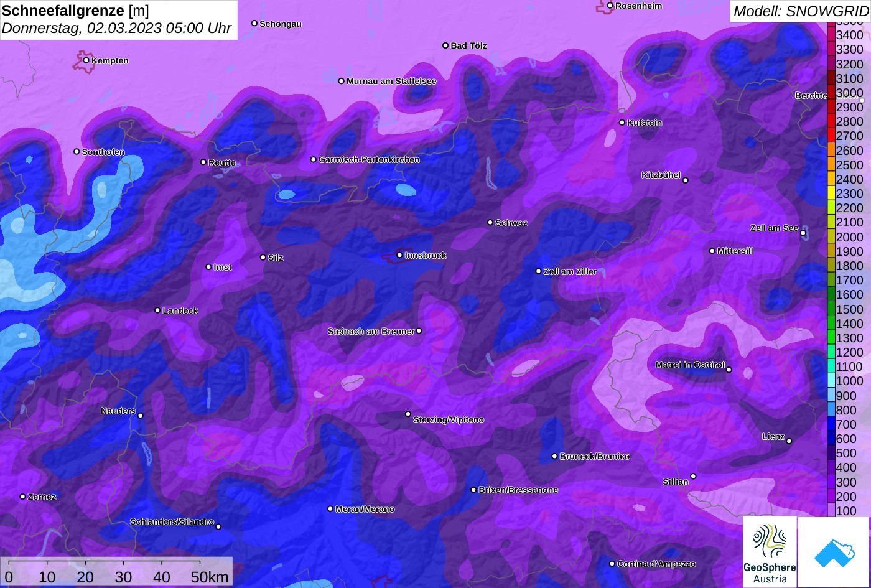This screenshot has height=588, width=871.
Task: Click the 1500 green legend color
Action: click(x=831, y=309)
